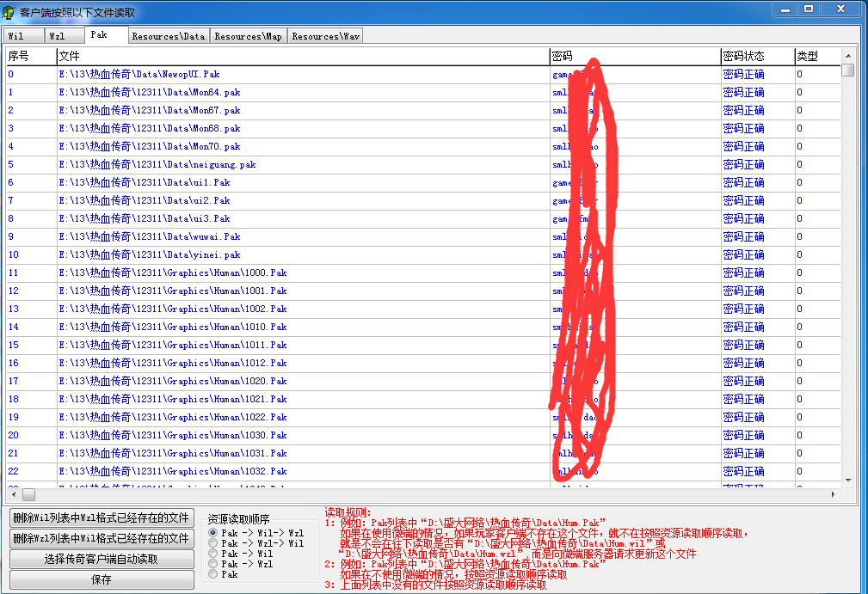Switch to the Resources\Data tab

coord(169,36)
